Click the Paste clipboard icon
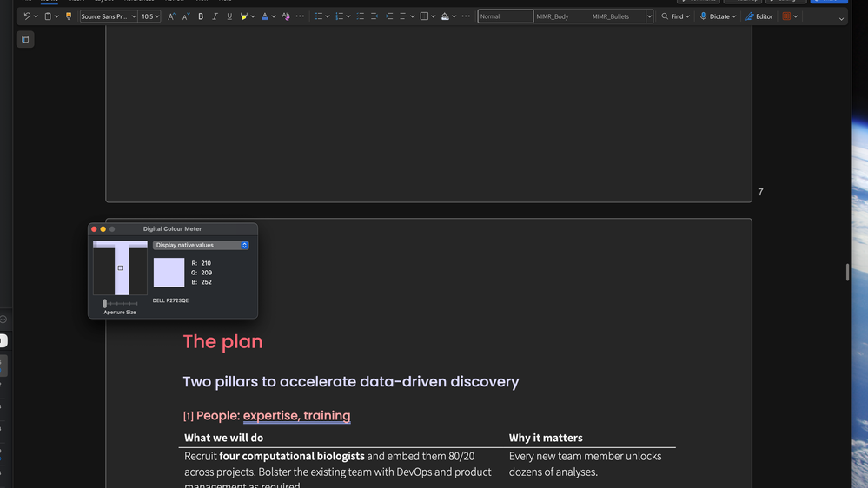The width and height of the screenshot is (868, 488). tap(48, 16)
